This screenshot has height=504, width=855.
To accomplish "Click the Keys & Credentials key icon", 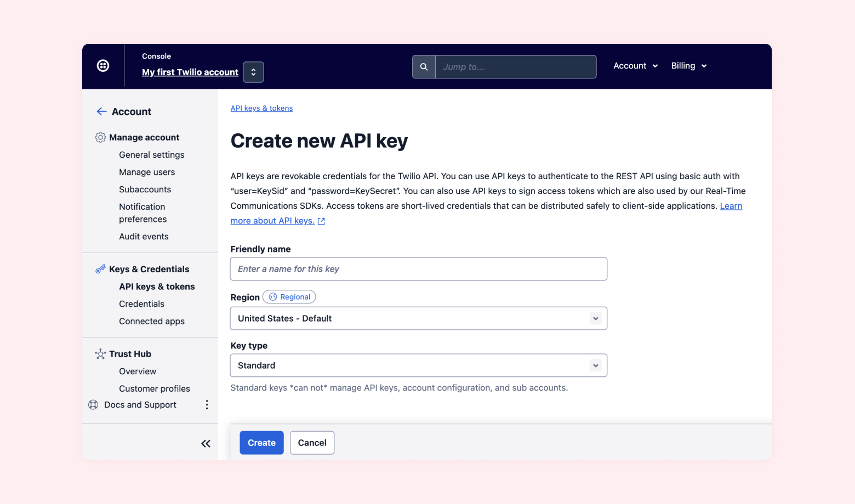I will [x=100, y=269].
